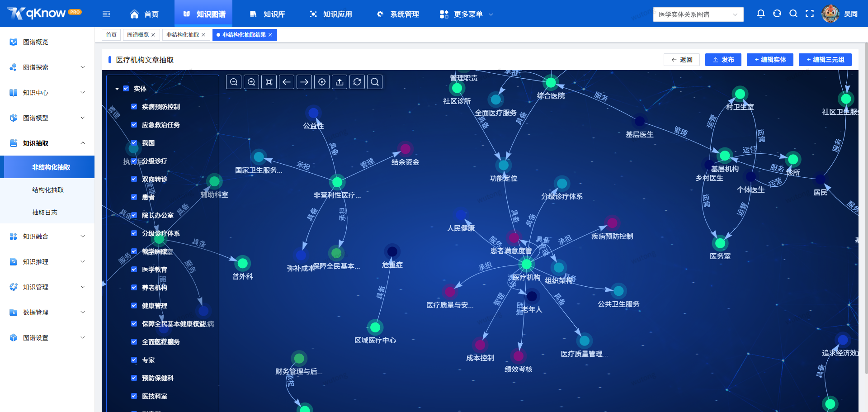This screenshot has width=868, height=412.
Task: Toggle the 专家 checkbox
Action: tap(134, 360)
